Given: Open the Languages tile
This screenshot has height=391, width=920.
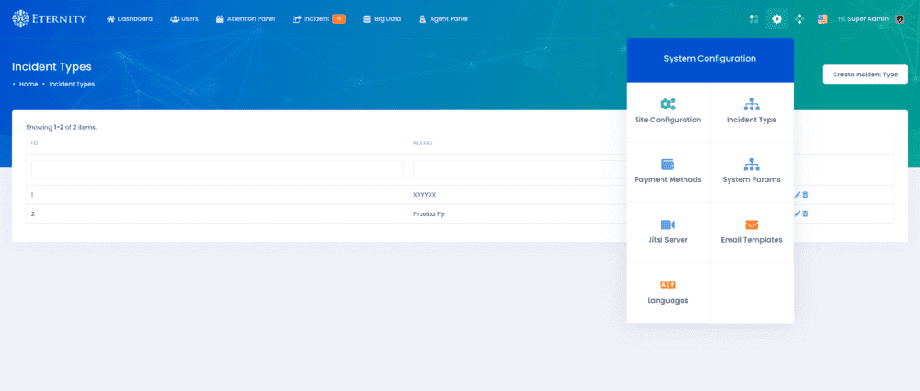Looking at the screenshot, I should pos(668,292).
